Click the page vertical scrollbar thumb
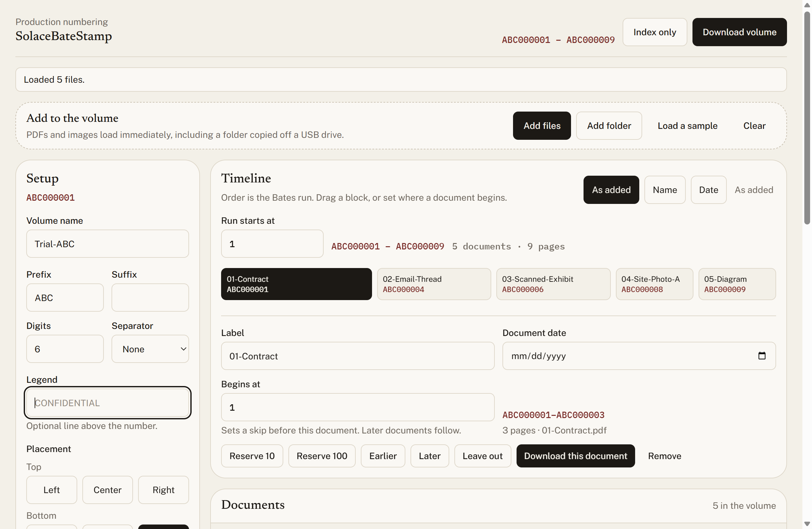 [807, 118]
